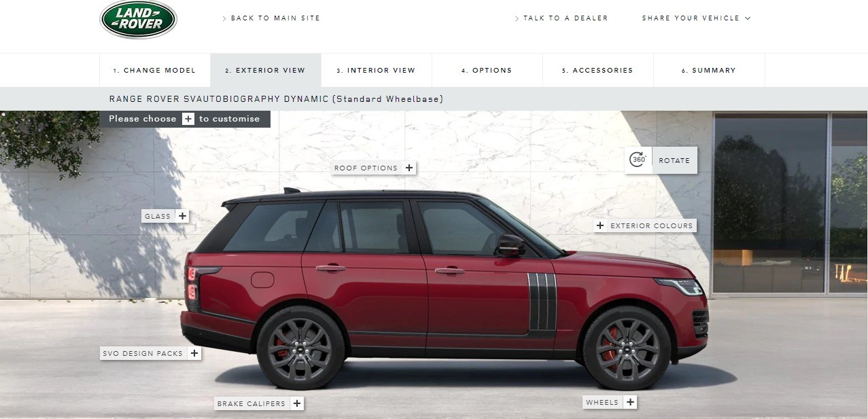Click plus icon beside Exterior Colours
Screen dimensions: 868x419
600,225
